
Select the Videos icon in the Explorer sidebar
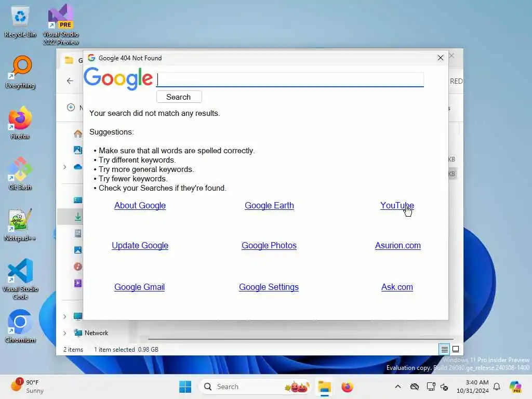coord(78,283)
